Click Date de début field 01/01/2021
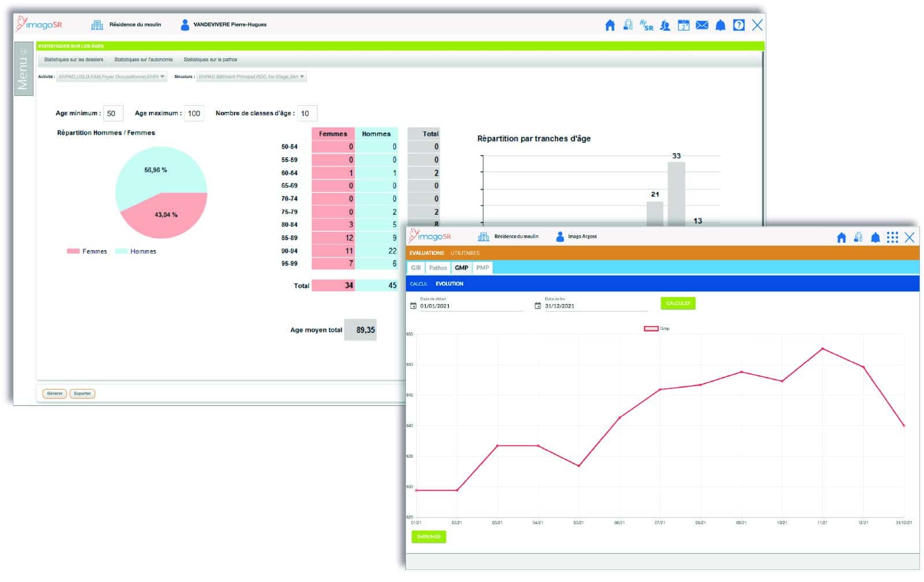The width and height of the screenshot is (924, 582). click(x=471, y=306)
